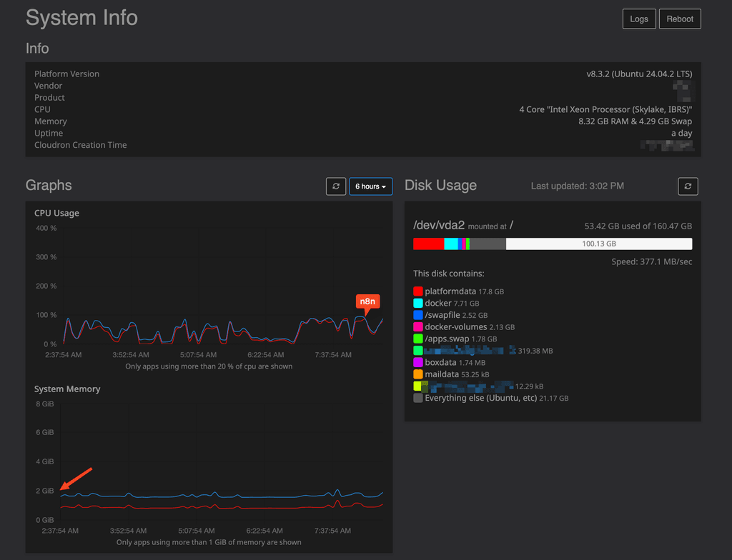Click the 'System Info' page heading
732x560 pixels.
click(81, 18)
